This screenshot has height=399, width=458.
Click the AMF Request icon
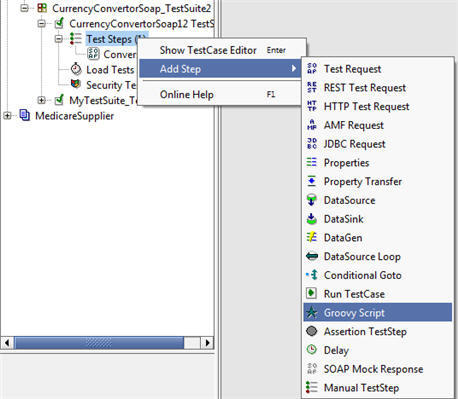[312, 125]
